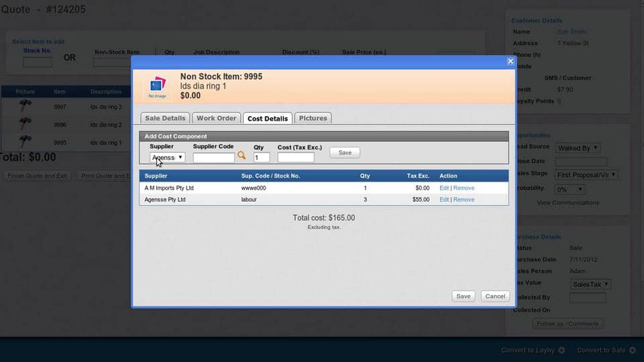This screenshot has width=644, height=362.
Task: Close the Non Stock Item dialog
Action: pos(511,62)
